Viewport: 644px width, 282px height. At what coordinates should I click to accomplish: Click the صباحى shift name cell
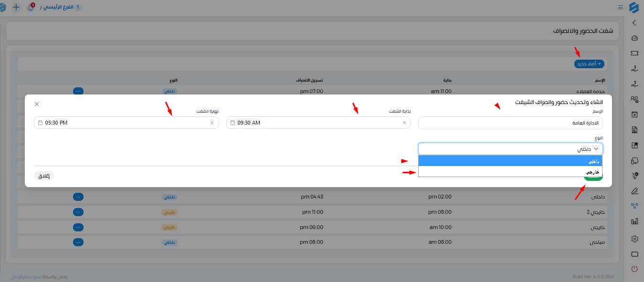pos(597,242)
